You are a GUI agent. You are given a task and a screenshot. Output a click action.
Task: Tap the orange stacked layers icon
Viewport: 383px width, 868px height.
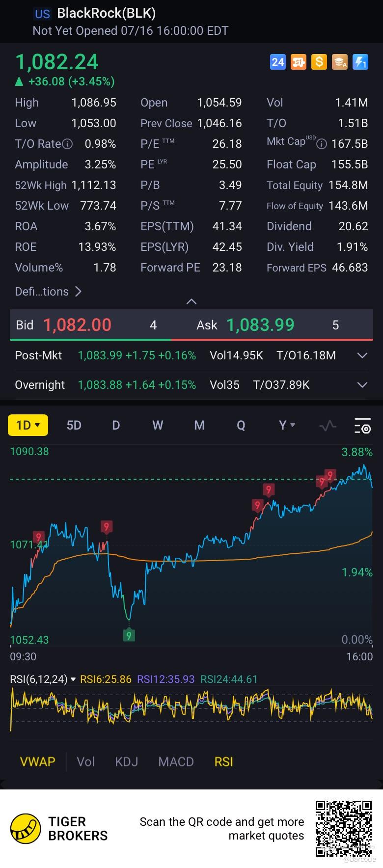click(x=340, y=62)
